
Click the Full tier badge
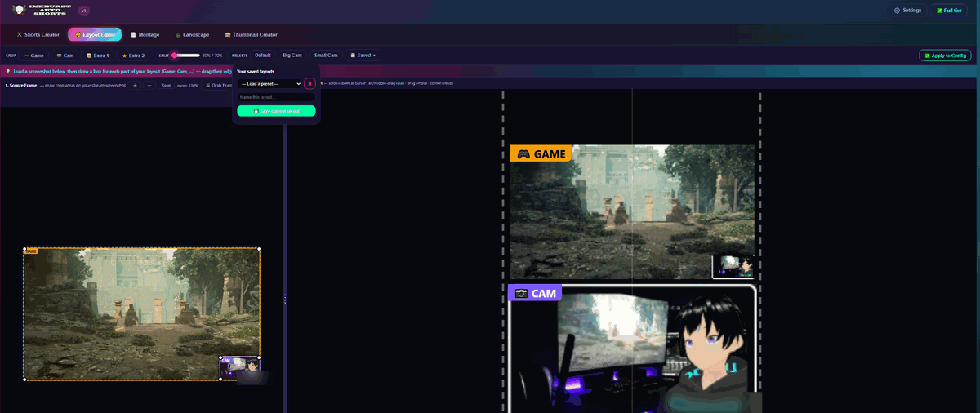[949, 11]
